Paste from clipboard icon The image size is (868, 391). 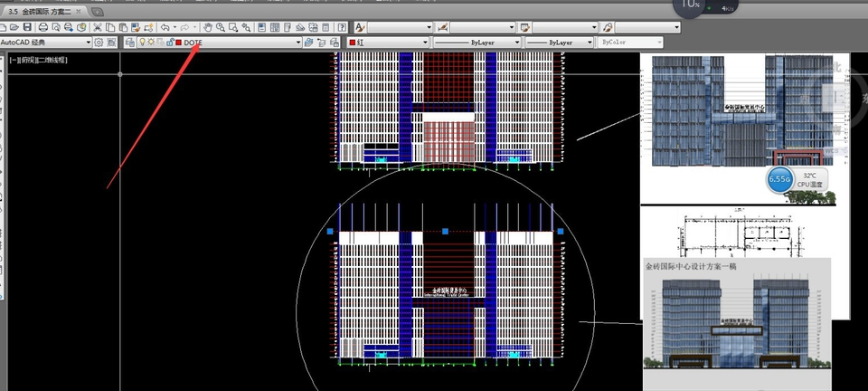pos(123,27)
